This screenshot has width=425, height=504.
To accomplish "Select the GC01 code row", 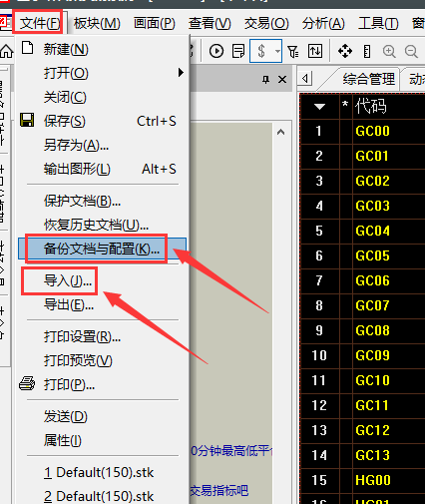I will coord(372,156).
